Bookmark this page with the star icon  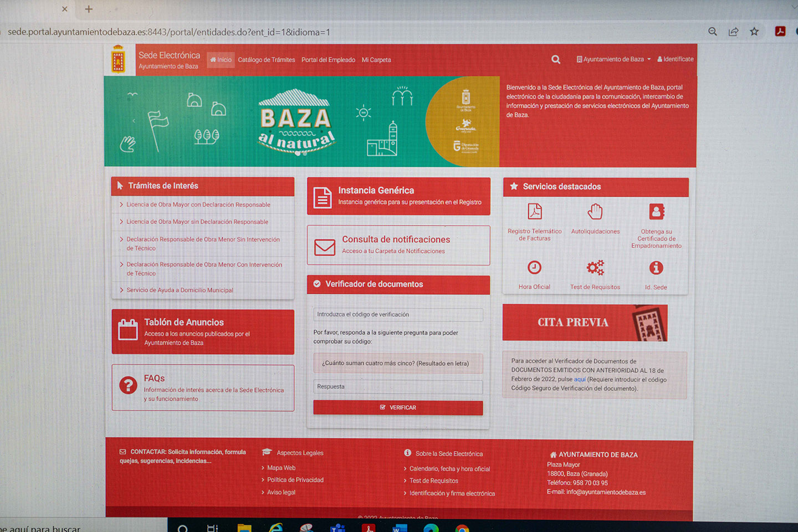(x=754, y=32)
